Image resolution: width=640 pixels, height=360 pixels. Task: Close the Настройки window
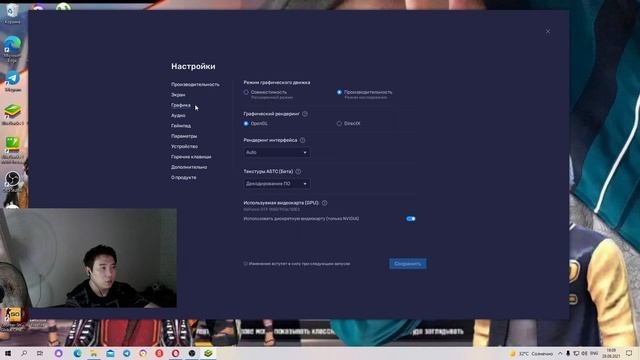[x=548, y=31]
